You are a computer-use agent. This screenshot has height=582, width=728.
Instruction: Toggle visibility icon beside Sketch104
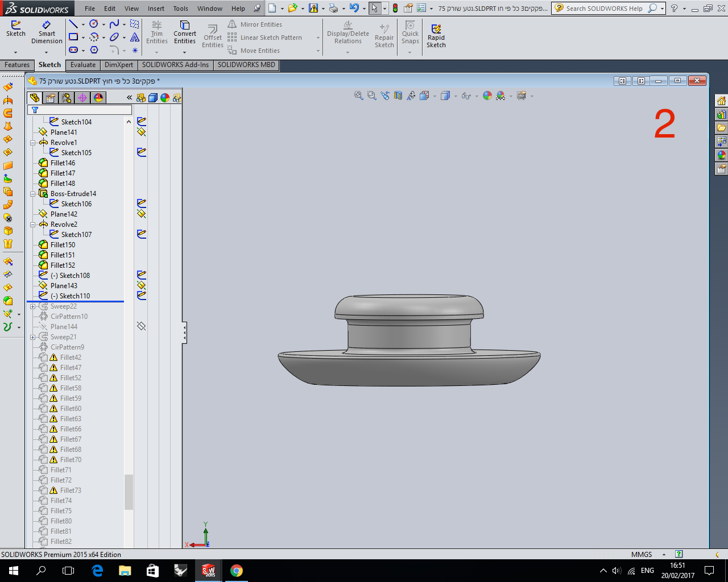(142, 122)
